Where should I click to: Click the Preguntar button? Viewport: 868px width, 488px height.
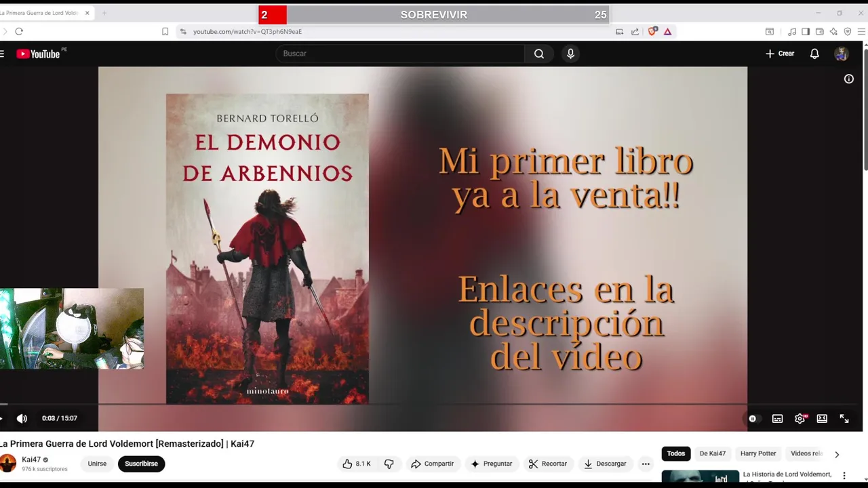click(491, 464)
